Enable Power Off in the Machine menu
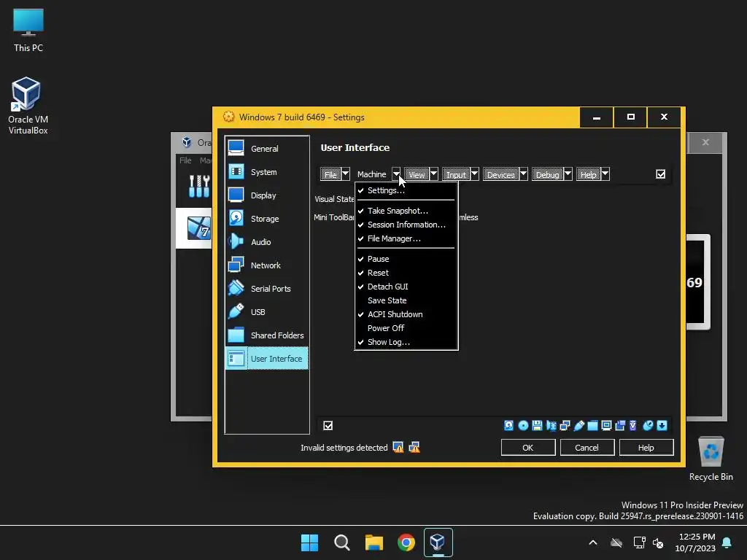 [x=406, y=327]
